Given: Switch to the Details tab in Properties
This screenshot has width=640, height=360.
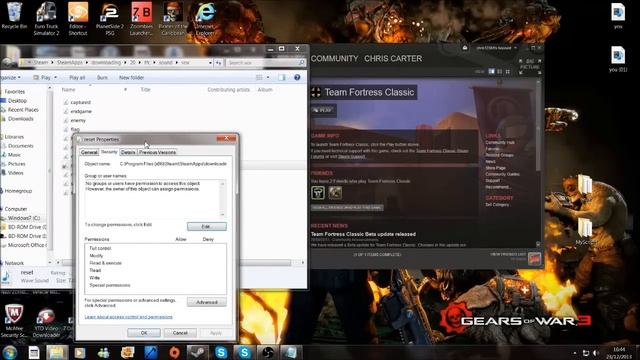Looking at the screenshot, I should point(128,152).
